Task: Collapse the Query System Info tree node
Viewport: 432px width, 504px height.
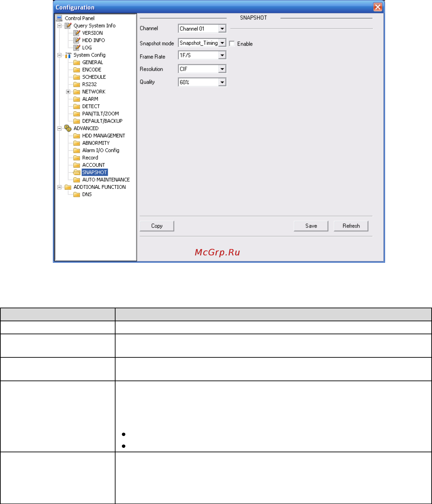Action: point(59,26)
